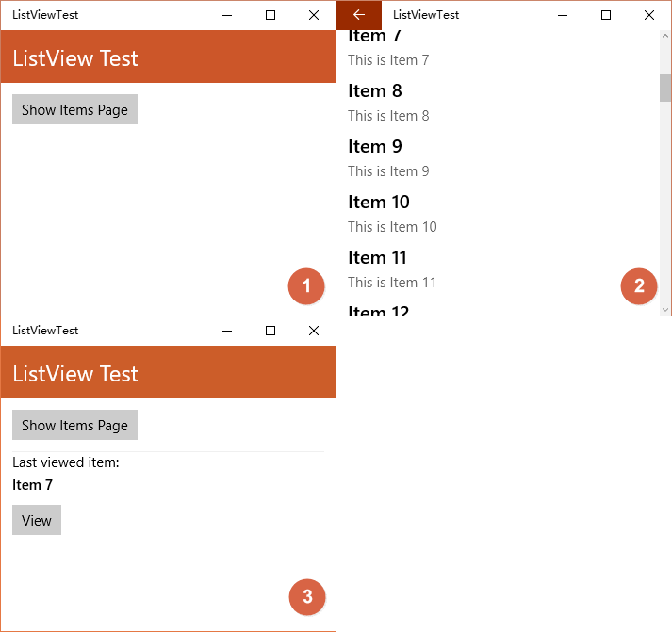Screen dimensions: 672x632
Task: Click description 'This is Item 8'
Action: pos(388,116)
